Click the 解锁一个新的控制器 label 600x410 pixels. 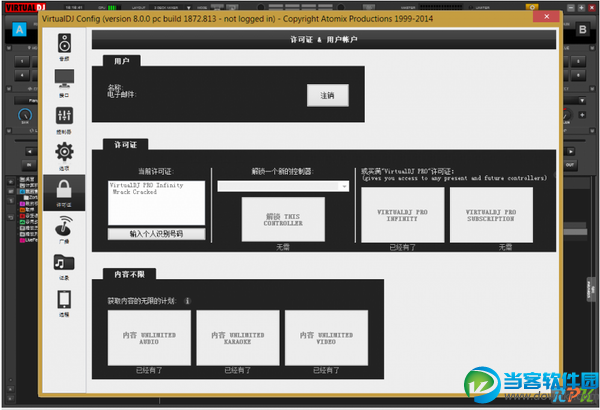click(x=283, y=172)
